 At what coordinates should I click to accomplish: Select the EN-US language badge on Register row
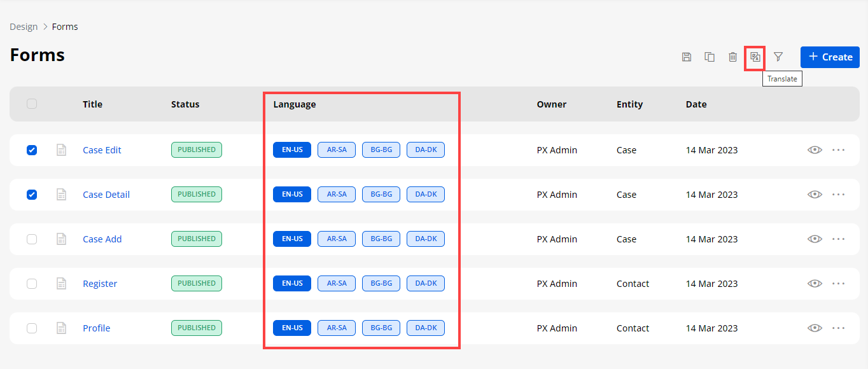292,284
